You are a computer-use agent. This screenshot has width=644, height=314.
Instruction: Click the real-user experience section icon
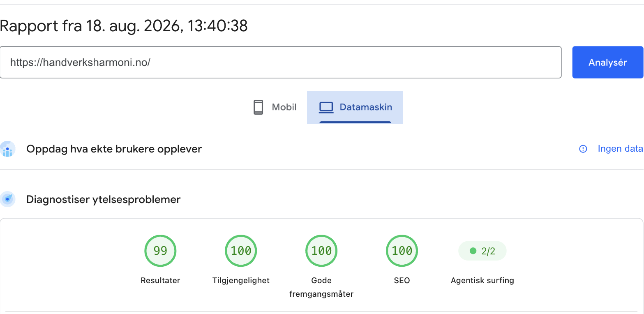click(x=7, y=149)
